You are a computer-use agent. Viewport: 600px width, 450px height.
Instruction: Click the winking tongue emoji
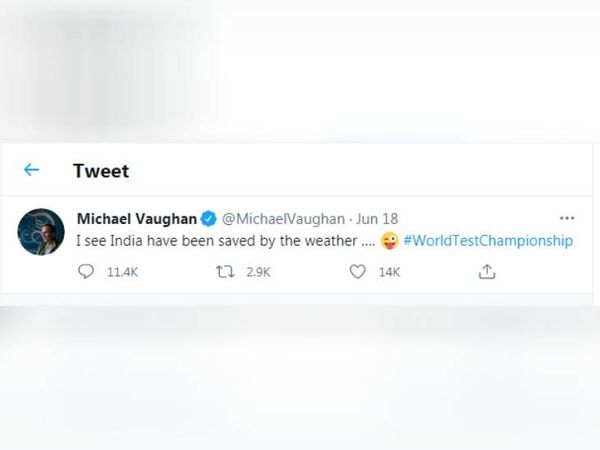(390, 241)
